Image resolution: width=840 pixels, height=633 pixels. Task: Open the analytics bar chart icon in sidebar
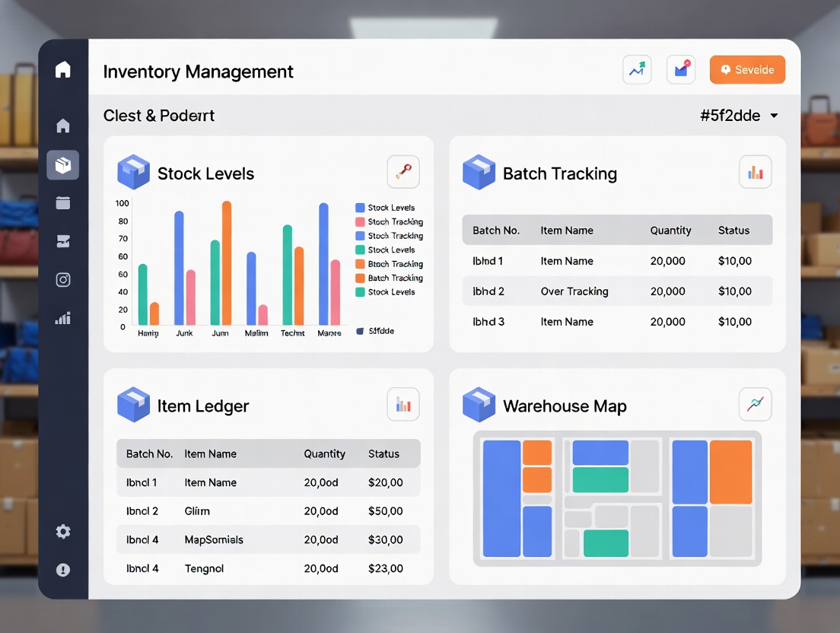pos(63,319)
